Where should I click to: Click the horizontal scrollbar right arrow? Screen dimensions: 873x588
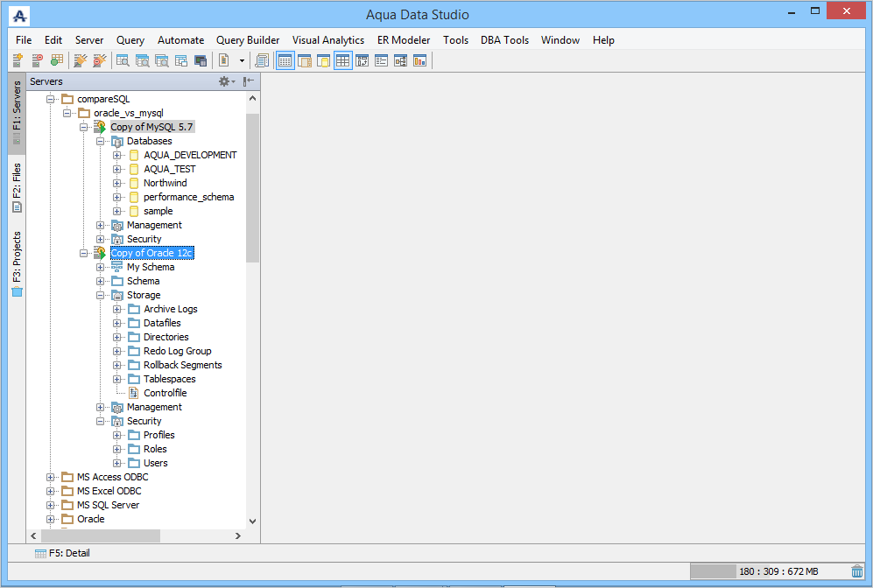[x=238, y=535]
